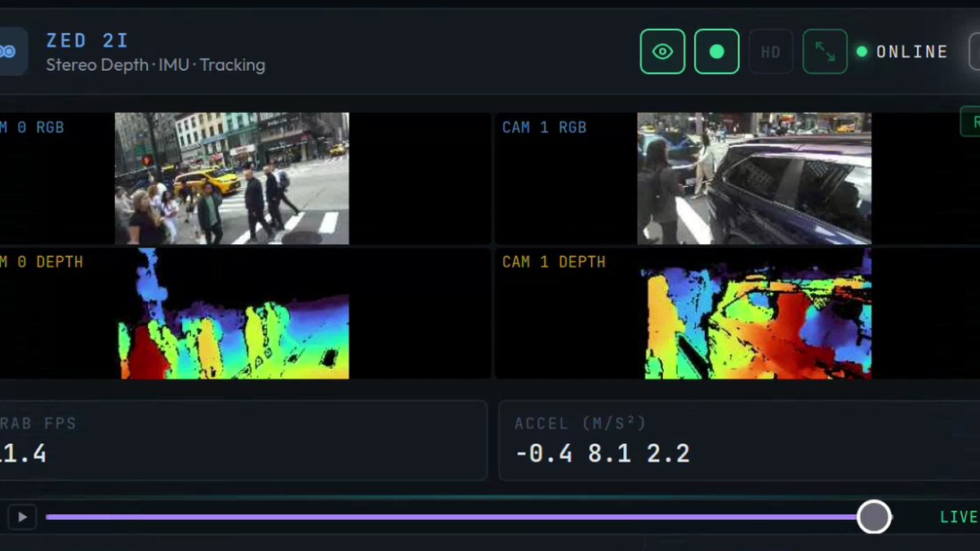Click the ONLINE status indicator
Viewport: 980px width, 551px height.
[x=902, y=51]
